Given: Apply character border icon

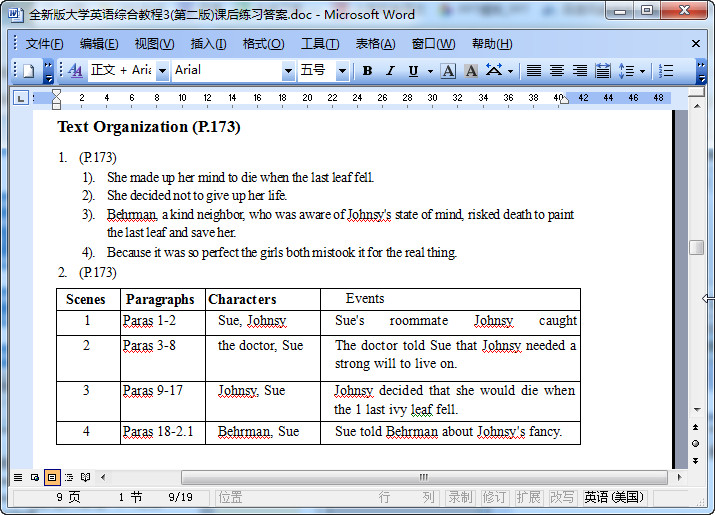Looking at the screenshot, I should click(x=448, y=71).
